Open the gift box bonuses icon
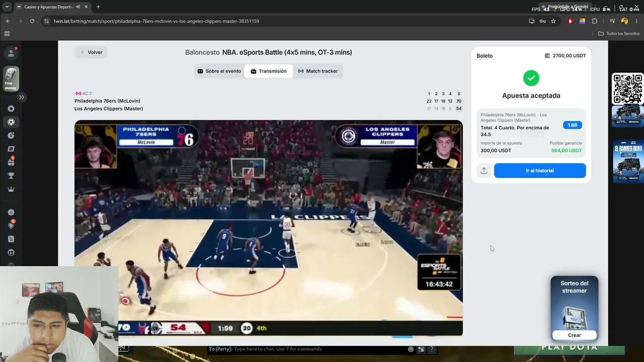The image size is (644, 362). 11,162
